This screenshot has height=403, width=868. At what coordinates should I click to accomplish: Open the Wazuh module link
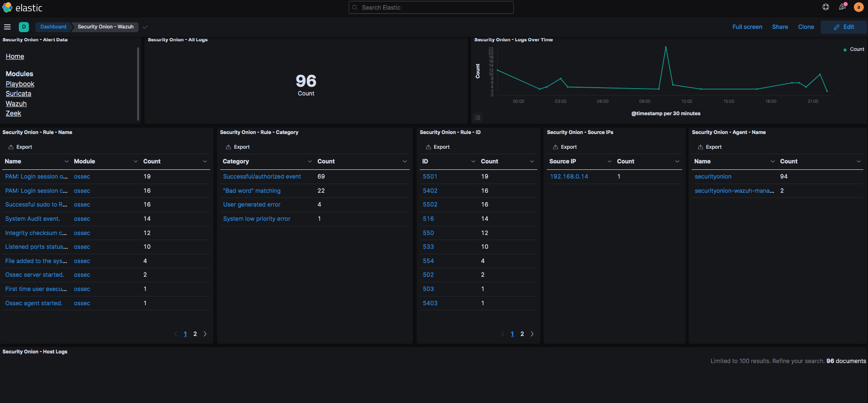[16, 104]
